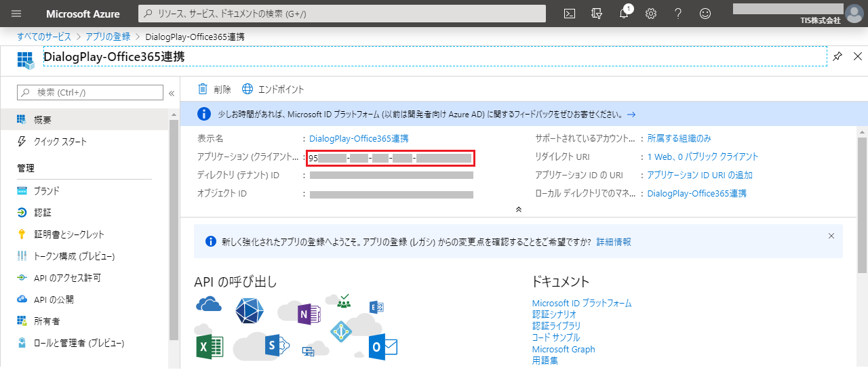Click アプリケーション ID URI の追加 link
Screen dimensions: 868x370
click(x=700, y=175)
